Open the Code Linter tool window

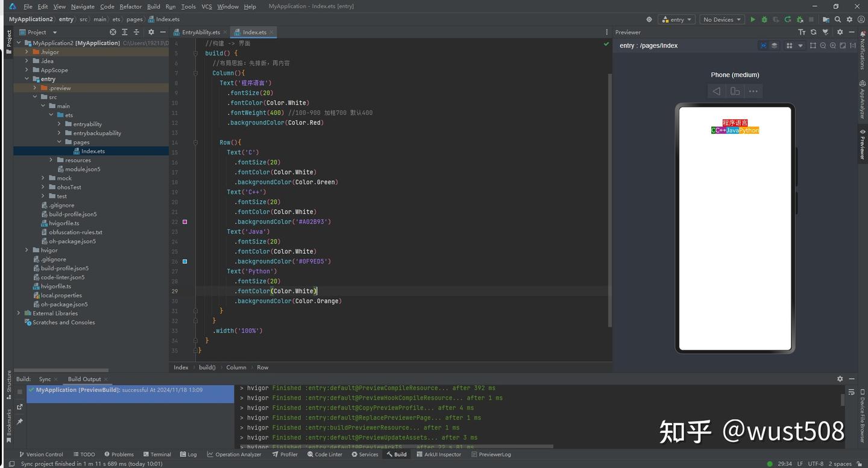click(x=324, y=454)
